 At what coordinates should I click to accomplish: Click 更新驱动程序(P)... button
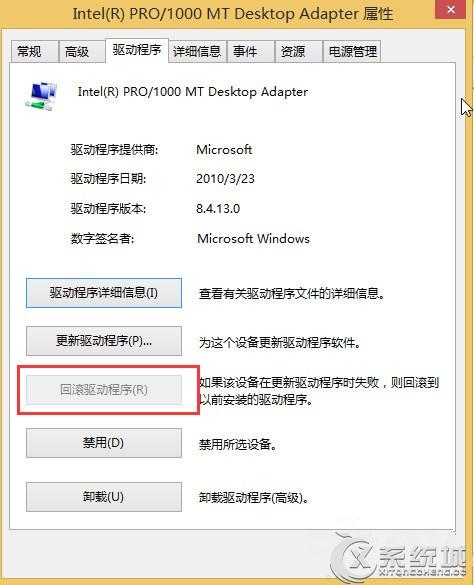pyautogui.click(x=104, y=341)
